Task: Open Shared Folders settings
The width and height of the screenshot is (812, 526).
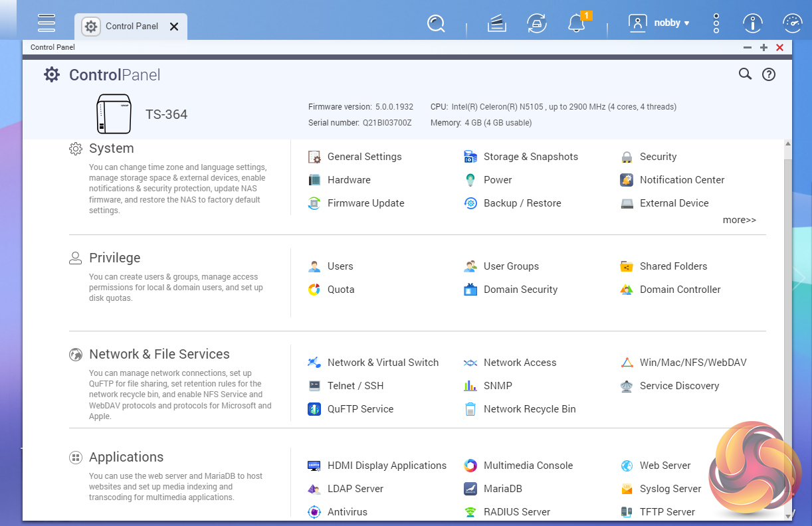Action: click(673, 266)
